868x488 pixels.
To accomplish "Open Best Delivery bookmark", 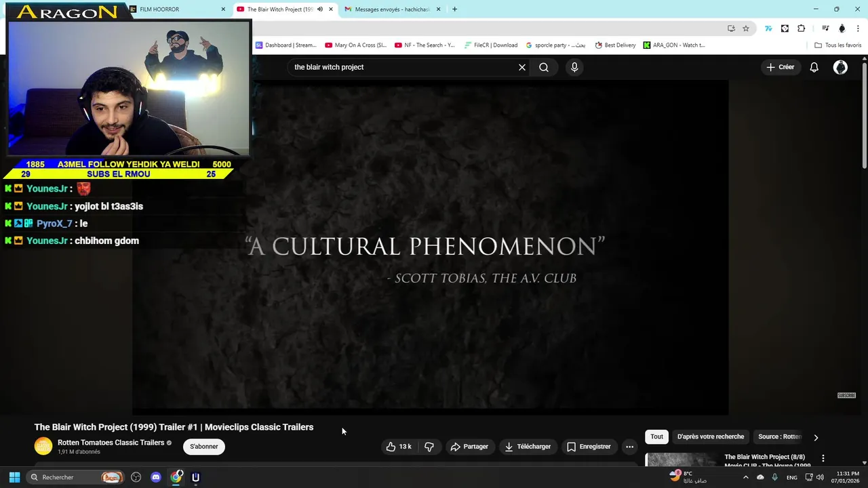I will [x=615, y=45].
